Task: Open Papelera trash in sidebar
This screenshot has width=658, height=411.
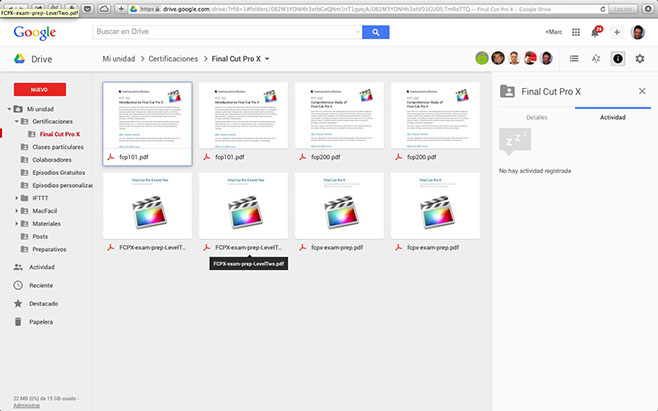Action: click(40, 321)
